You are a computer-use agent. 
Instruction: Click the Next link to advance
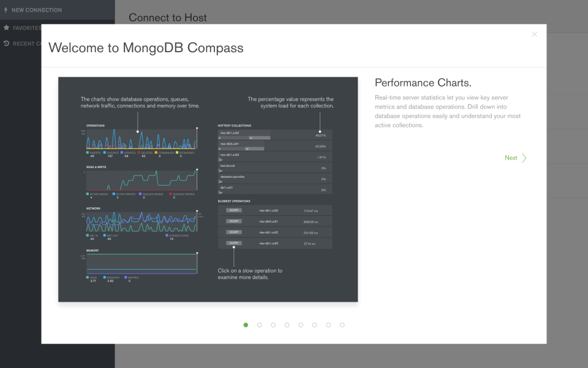(x=511, y=158)
